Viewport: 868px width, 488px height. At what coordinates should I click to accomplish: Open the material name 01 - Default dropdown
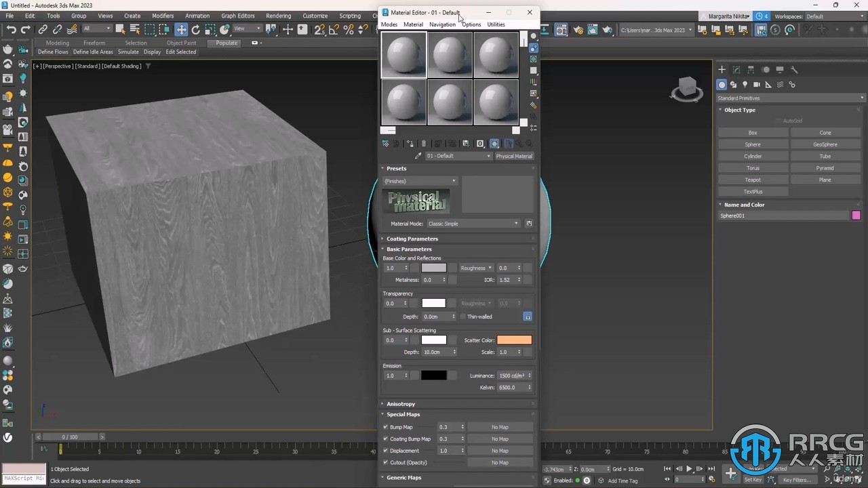click(458, 156)
